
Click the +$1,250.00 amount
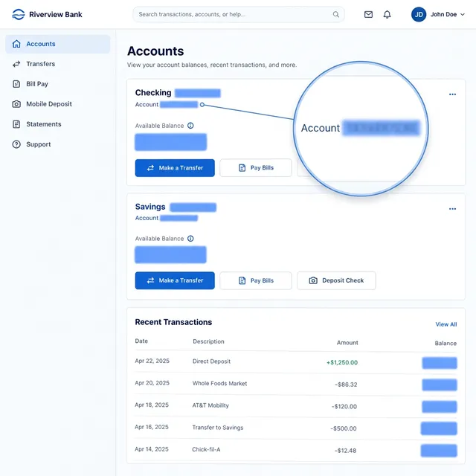342,362
